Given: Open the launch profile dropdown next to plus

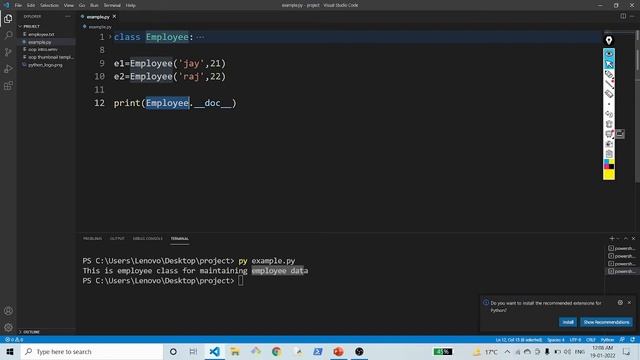Looking at the screenshot, I should point(618,238).
